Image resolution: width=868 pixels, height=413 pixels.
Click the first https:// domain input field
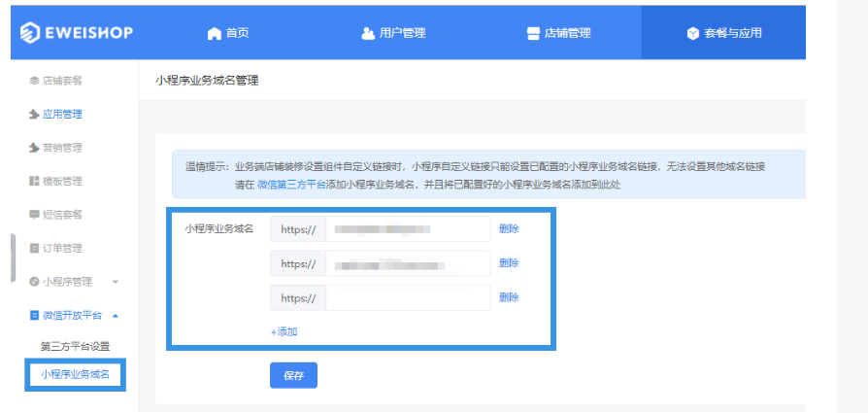[x=408, y=229]
